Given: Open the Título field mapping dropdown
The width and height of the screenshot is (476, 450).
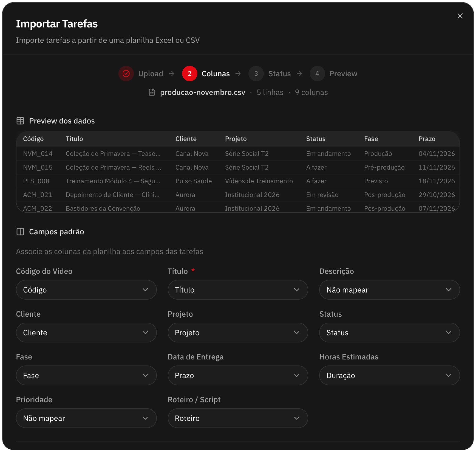Looking at the screenshot, I should (x=238, y=290).
